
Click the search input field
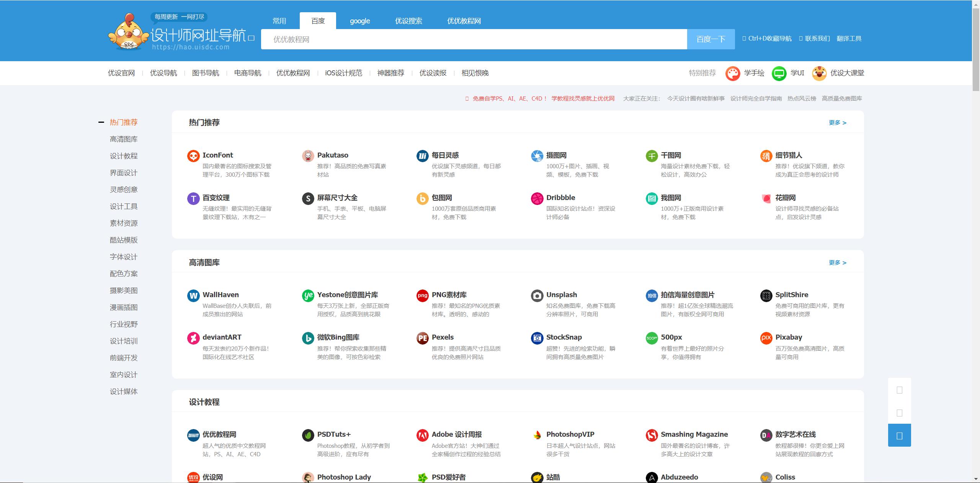coord(474,39)
